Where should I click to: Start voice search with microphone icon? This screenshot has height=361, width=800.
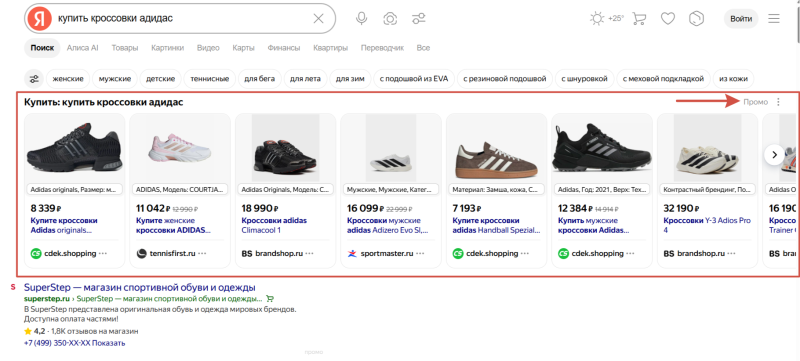[361, 19]
